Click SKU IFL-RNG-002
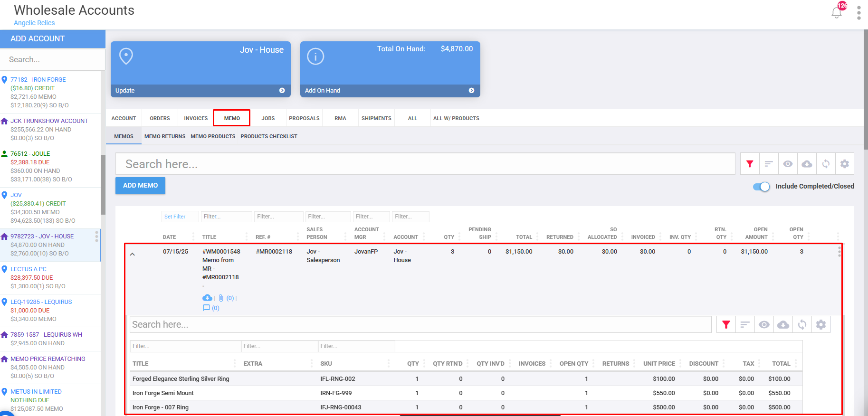868x416 pixels. pyautogui.click(x=338, y=379)
